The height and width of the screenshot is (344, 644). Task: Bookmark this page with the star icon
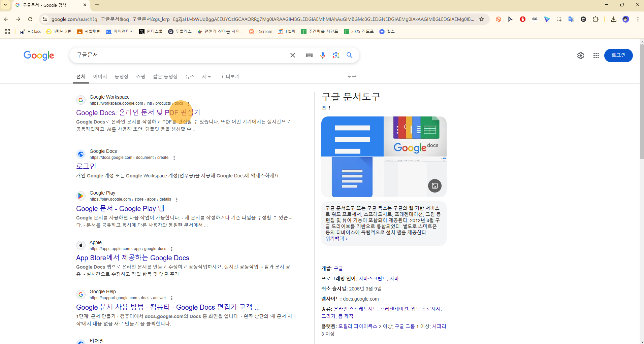coord(482,19)
